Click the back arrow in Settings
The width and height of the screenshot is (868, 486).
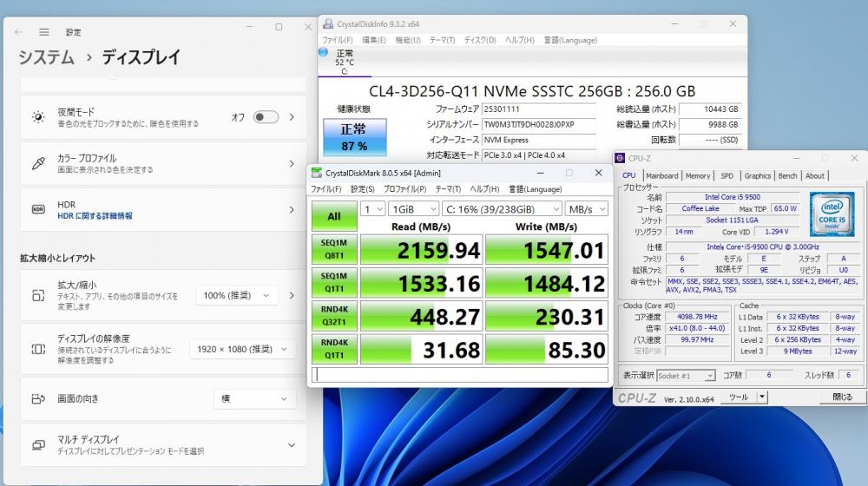click(19, 32)
